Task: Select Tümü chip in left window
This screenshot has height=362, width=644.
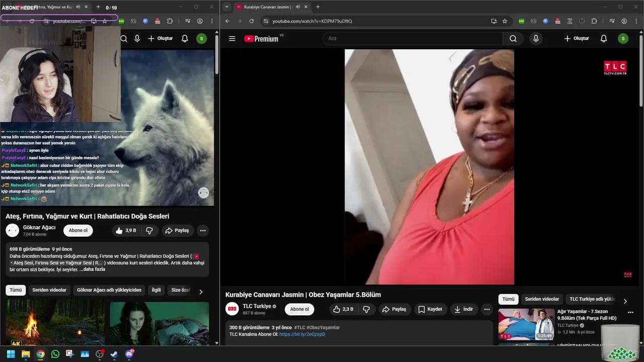Action: 16,290
